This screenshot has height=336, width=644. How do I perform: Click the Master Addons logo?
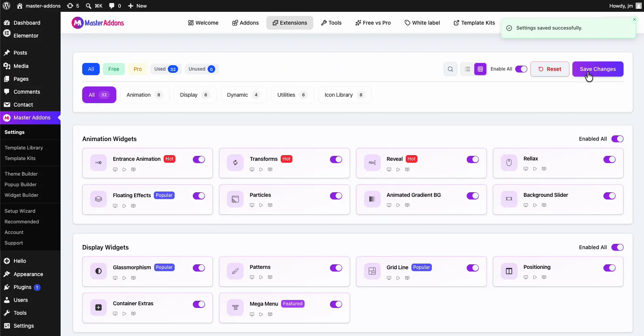pyautogui.click(x=98, y=23)
